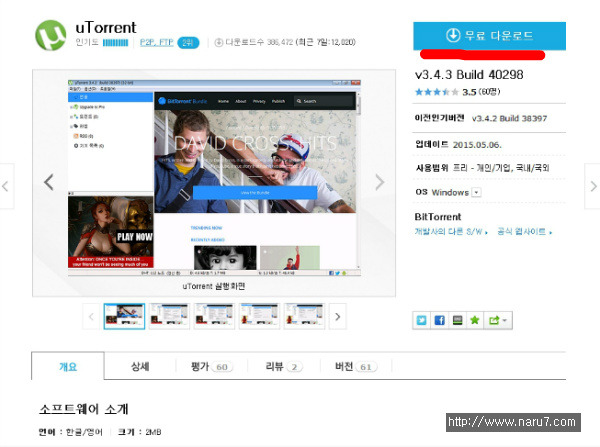
Task: Click the license text 프리 - 개인/기업, 국내/국외
Action: tap(501, 168)
